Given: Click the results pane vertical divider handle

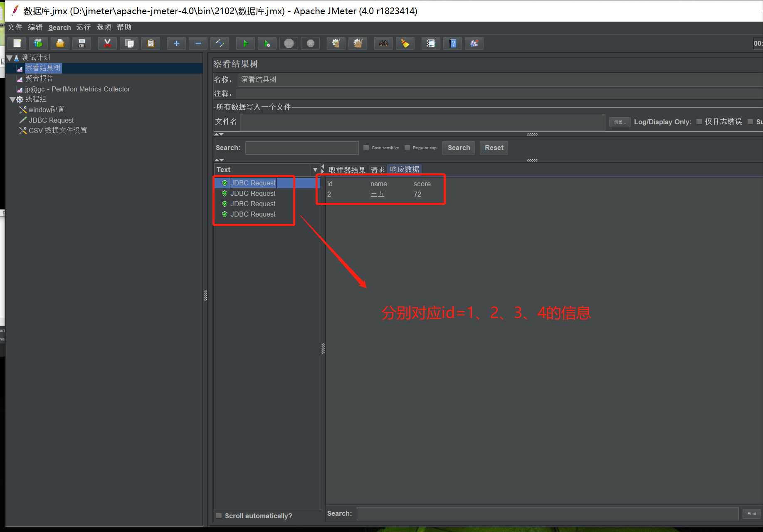Looking at the screenshot, I should tap(323, 348).
